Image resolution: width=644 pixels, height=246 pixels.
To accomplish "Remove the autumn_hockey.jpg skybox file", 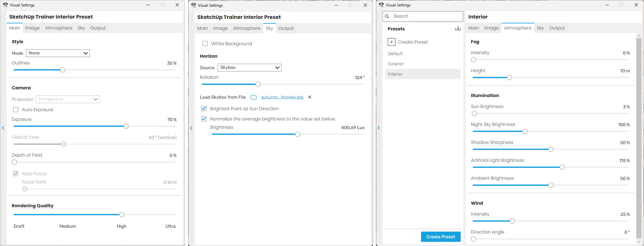I will (x=309, y=97).
